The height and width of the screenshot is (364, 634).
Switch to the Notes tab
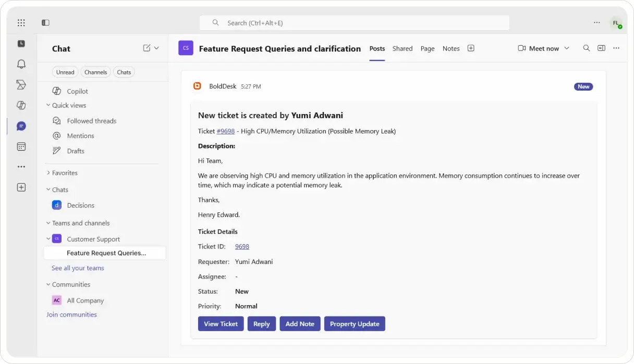[451, 48]
